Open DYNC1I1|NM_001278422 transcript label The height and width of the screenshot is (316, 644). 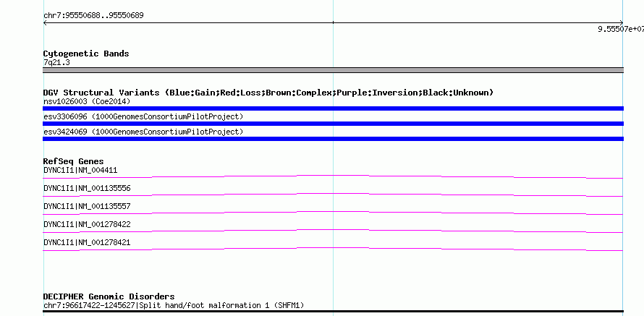(x=87, y=224)
